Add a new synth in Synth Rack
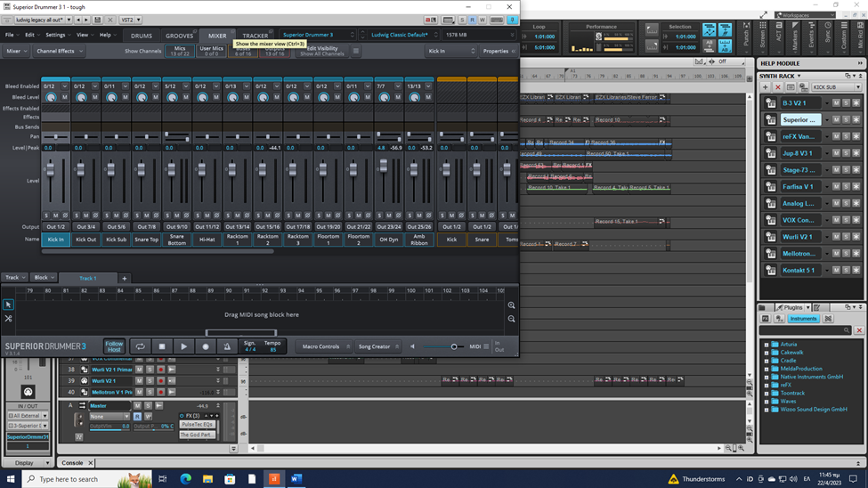Screen dimensions: 868x488 [766, 87]
